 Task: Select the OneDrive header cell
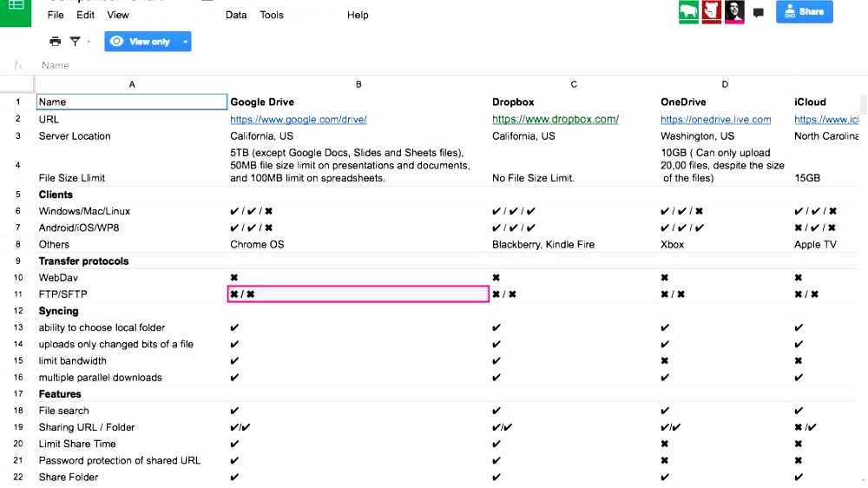coord(725,102)
